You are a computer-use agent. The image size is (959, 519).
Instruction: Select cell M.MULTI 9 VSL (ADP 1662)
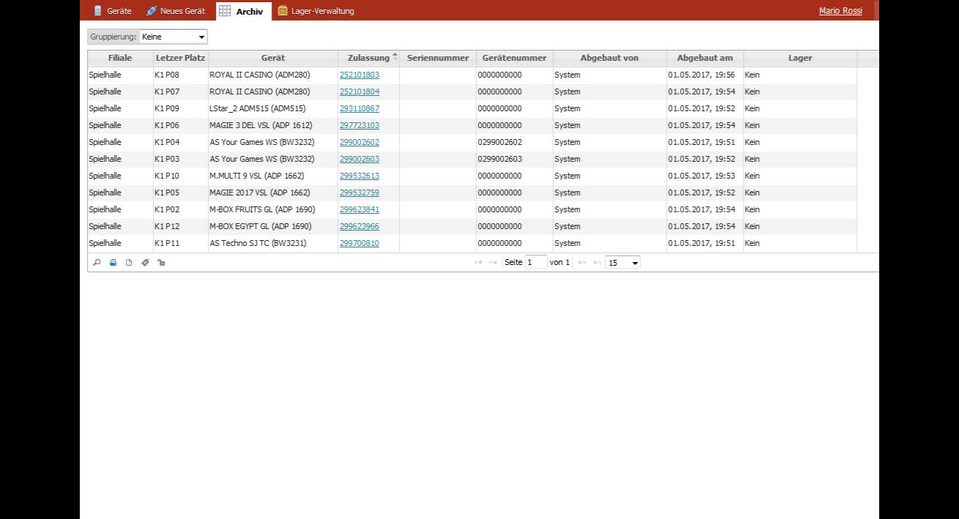273,175
